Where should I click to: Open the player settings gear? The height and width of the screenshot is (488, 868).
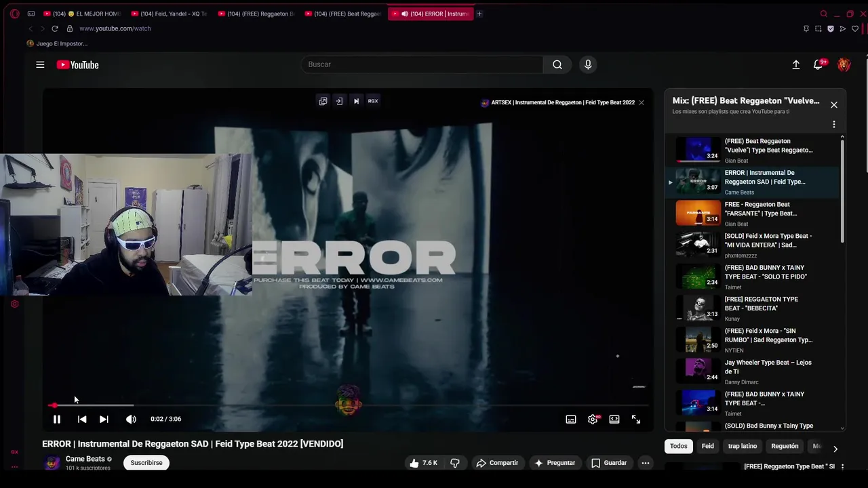click(593, 419)
